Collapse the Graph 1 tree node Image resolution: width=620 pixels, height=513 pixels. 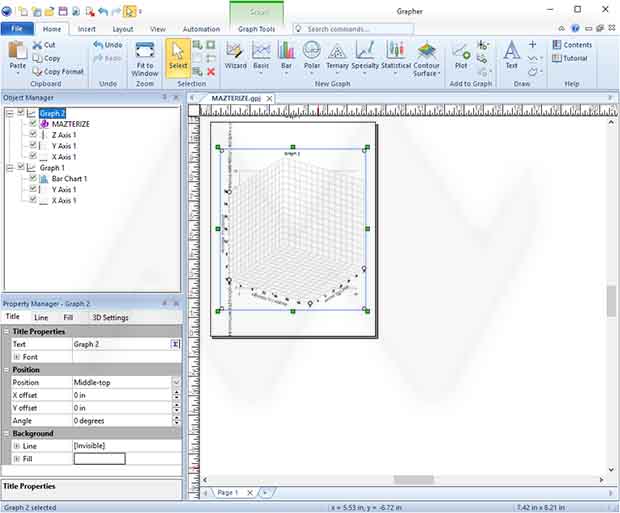[x=10, y=168]
